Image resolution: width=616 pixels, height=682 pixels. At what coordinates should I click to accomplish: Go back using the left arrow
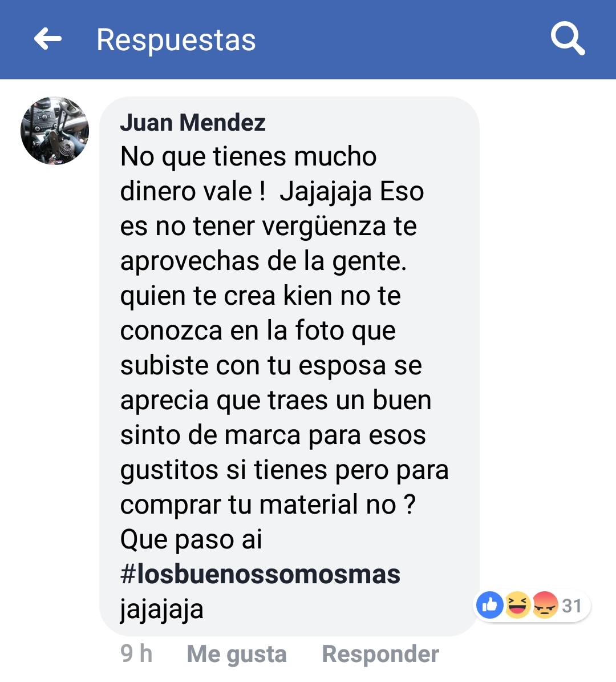(48, 39)
